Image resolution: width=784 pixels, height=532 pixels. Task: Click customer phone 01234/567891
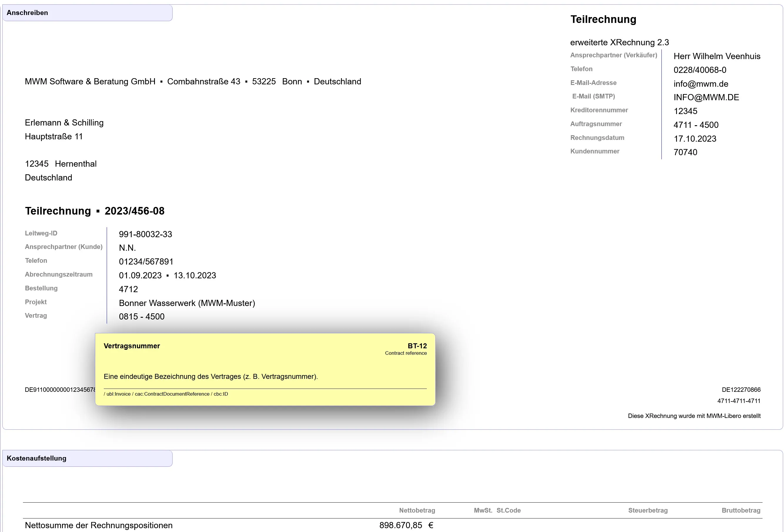tap(146, 262)
